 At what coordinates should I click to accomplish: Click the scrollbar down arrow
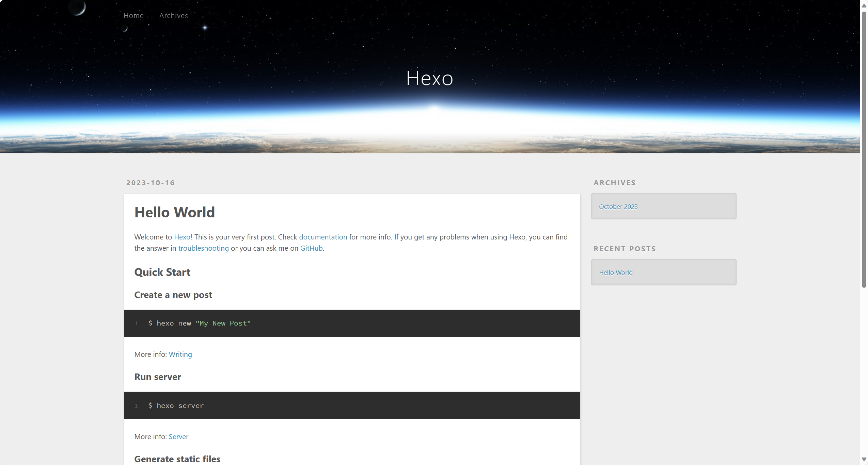tap(864, 459)
